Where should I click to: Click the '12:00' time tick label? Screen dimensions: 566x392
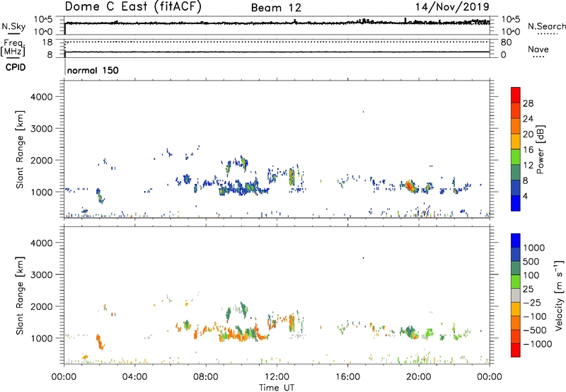click(277, 377)
